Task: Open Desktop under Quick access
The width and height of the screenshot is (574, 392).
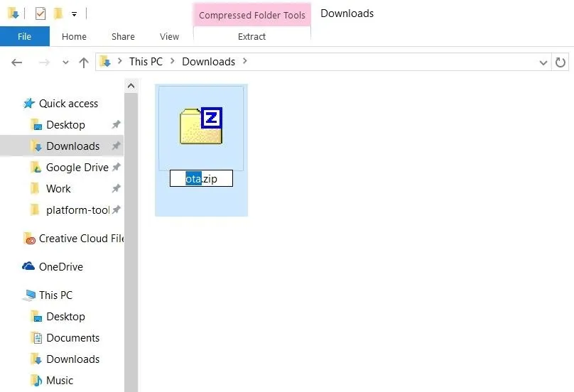Action: pyautogui.click(x=65, y=125)
